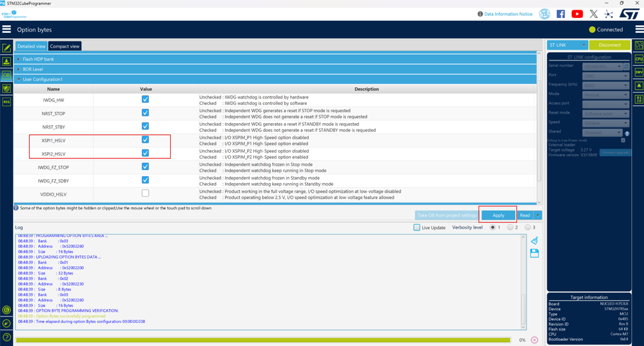
Task: Toggle the XSPI1_HSLV checkbox
Action: 146,140
